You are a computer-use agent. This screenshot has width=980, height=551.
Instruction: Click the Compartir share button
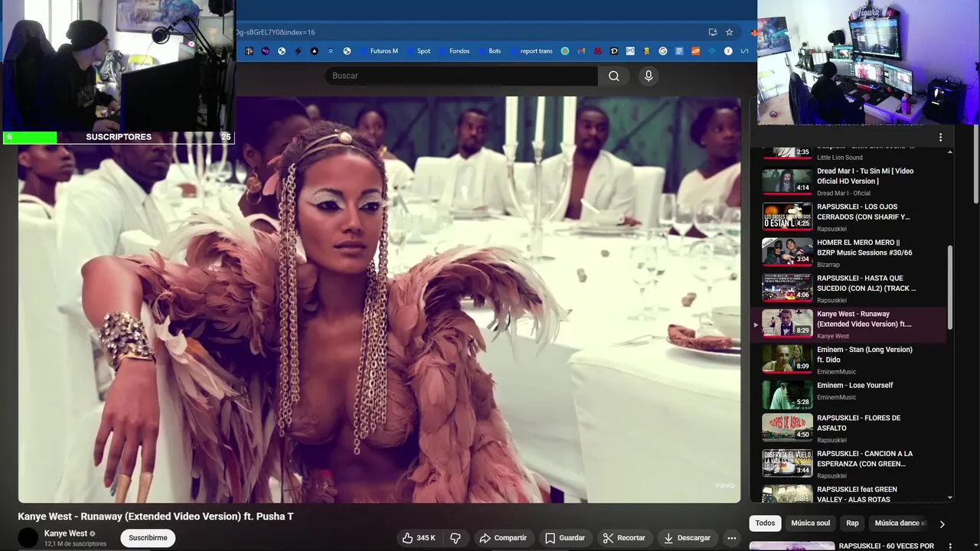[503, 538]
